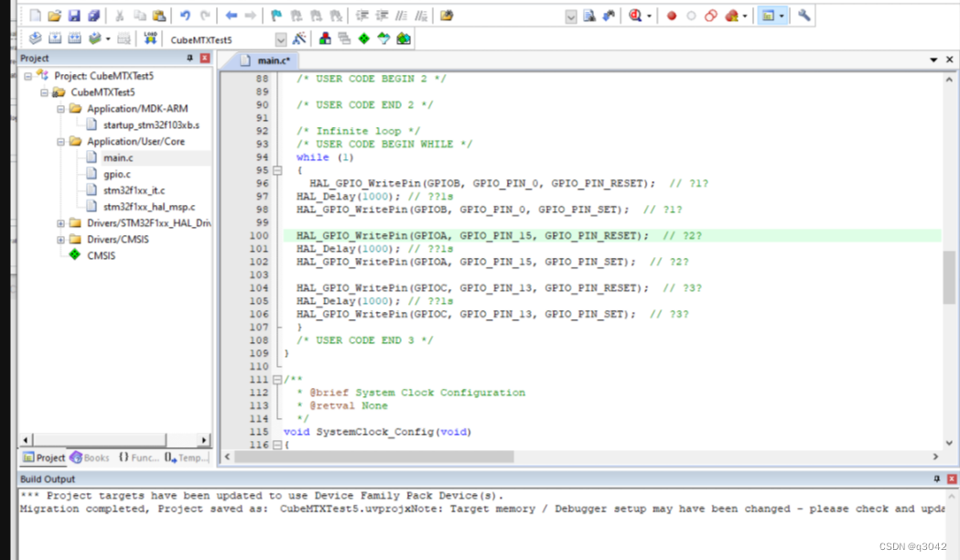Screen dimensions: 960x560
Task: Navigate backwards with blue left arrow
Action: coord(231,16)
